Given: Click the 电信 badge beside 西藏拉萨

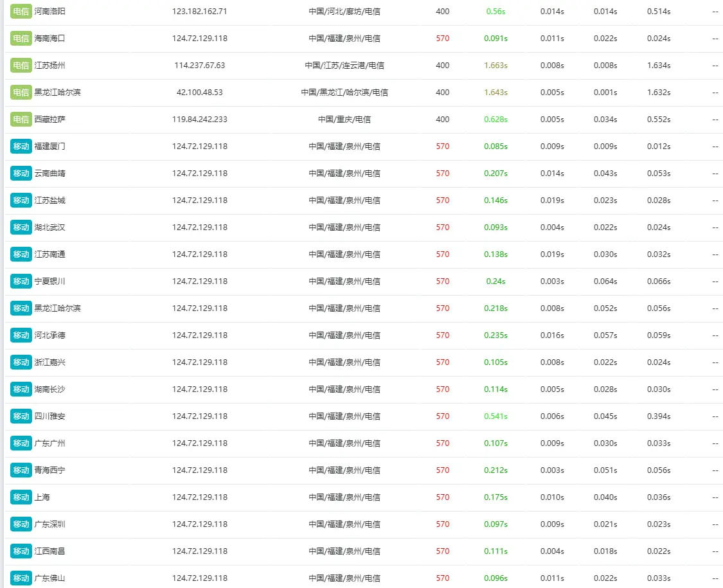Looking at the screenshot, I should (x=21, y=120).
